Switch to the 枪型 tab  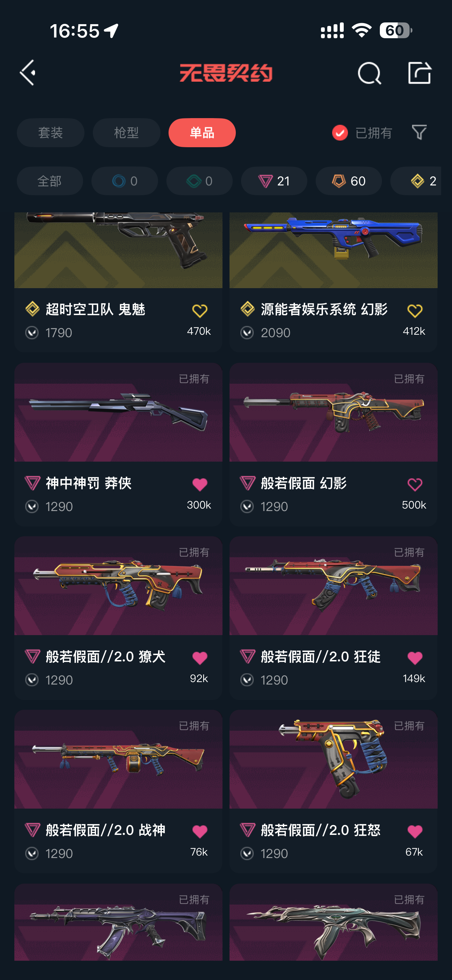point(126,133)
